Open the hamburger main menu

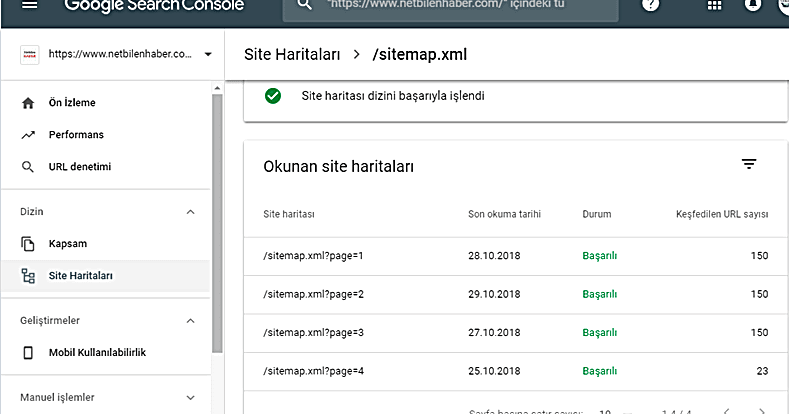coord(29,5)
